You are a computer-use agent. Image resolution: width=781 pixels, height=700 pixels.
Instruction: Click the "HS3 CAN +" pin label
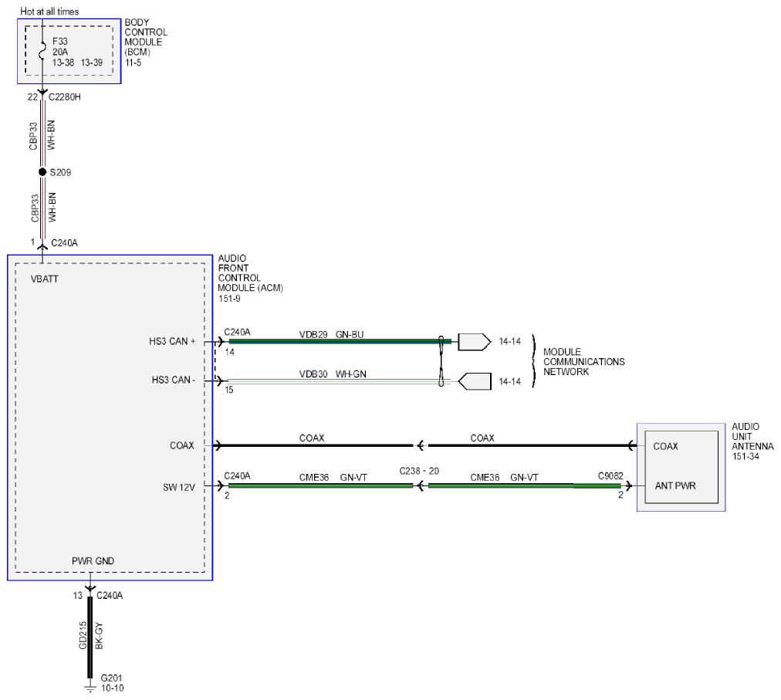coord(172,341)
